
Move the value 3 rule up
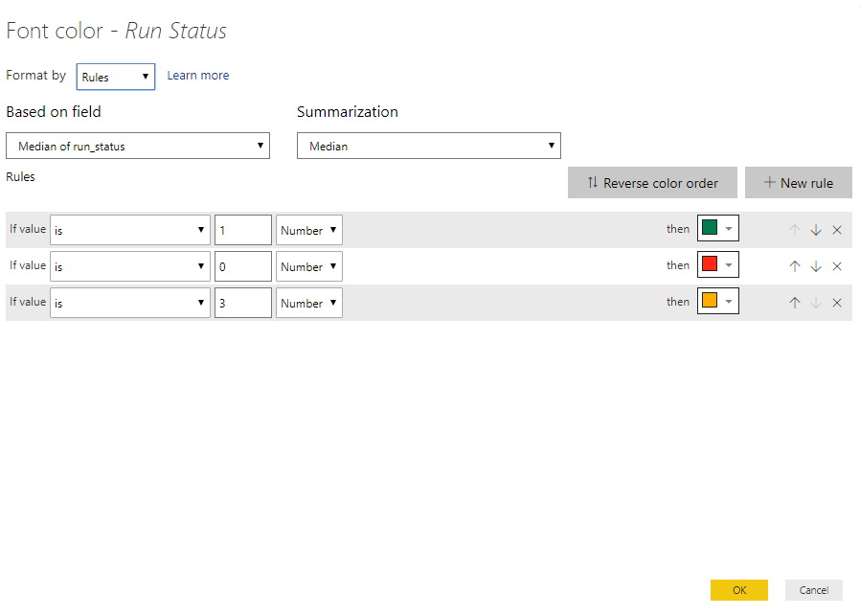(795, 303)
